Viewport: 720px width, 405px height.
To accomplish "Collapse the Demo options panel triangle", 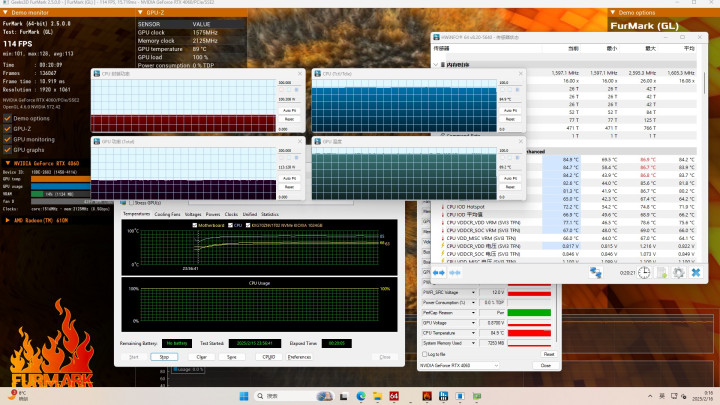I will 613,12.
